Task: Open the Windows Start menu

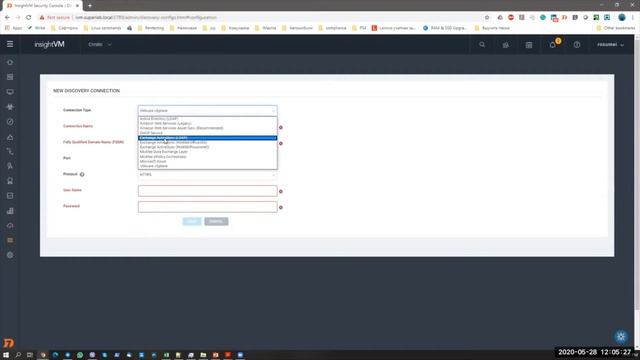Action: coord(6,355)
